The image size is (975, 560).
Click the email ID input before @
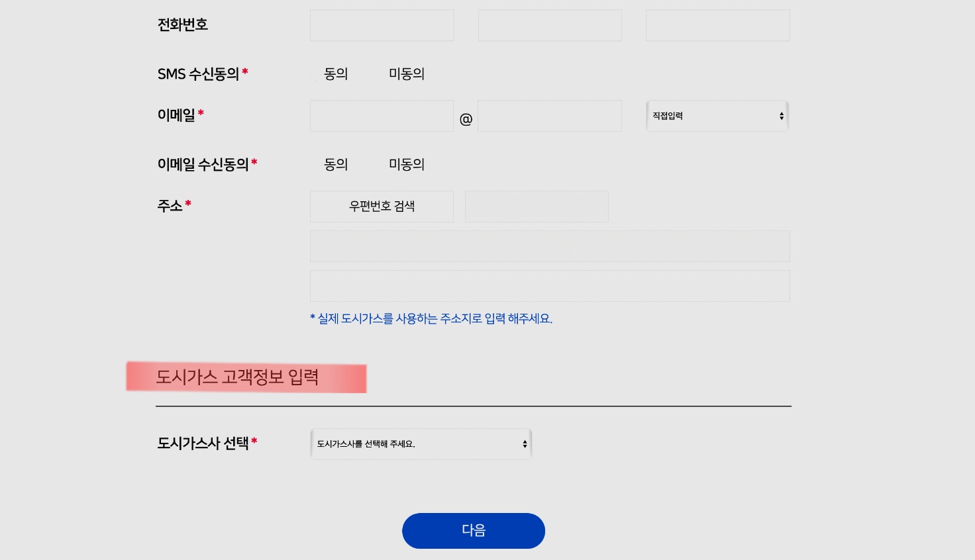382,116
